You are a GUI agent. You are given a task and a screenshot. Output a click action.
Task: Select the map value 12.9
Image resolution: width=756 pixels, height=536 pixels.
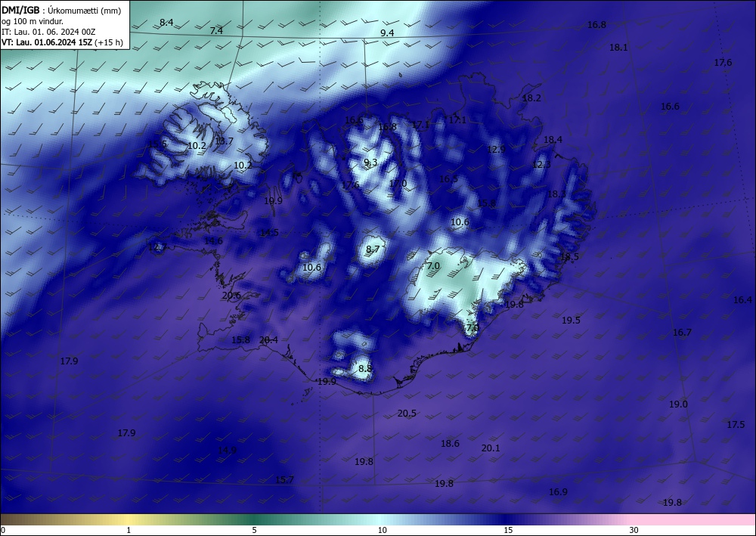point(496,150)
